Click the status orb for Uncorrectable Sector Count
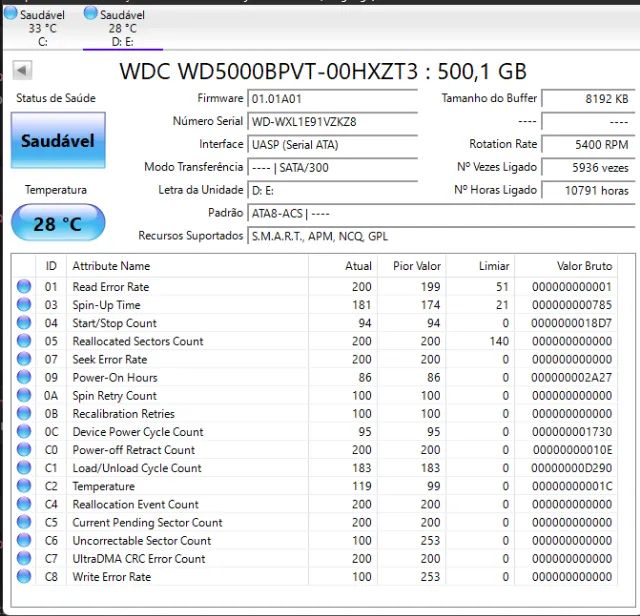The image size is (640, 616). tap(24, 540)
